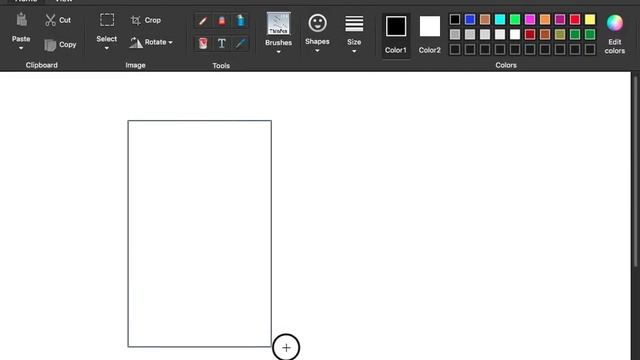Select the Color1 foreground black box

click(396, 27)
